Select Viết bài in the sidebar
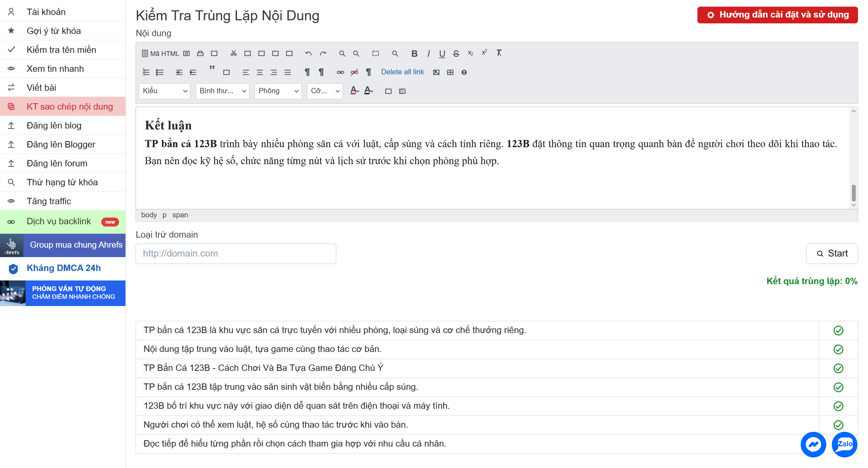 click(63, 87)
